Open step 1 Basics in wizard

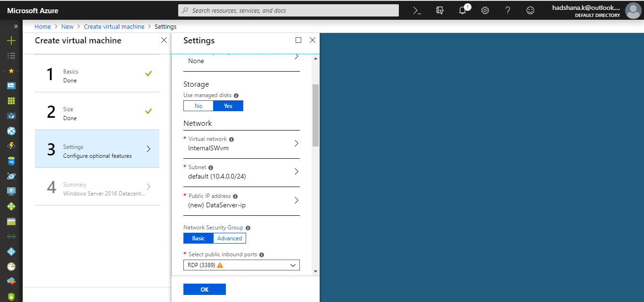[97, 74]
